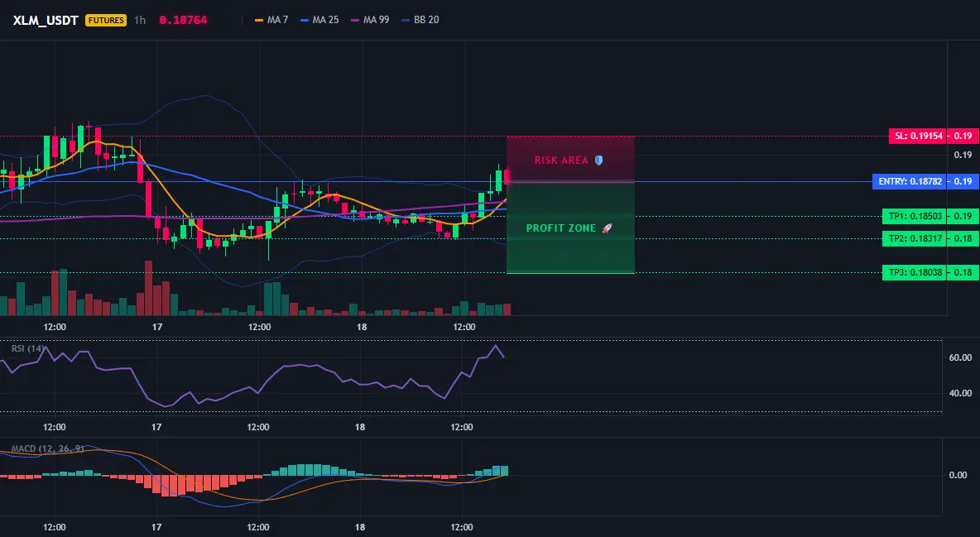Image resolution: width=980 pixels, height=537 pixels.
Task: Click 12:00 between 17 and 18, price axis
Action: pyautogui.click(x=259, y=327)
